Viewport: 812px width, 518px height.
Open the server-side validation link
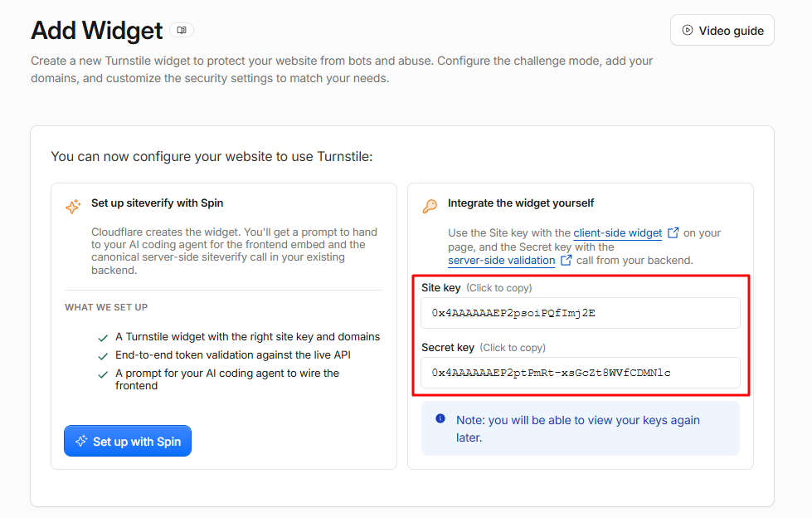[x=501, y=261]
